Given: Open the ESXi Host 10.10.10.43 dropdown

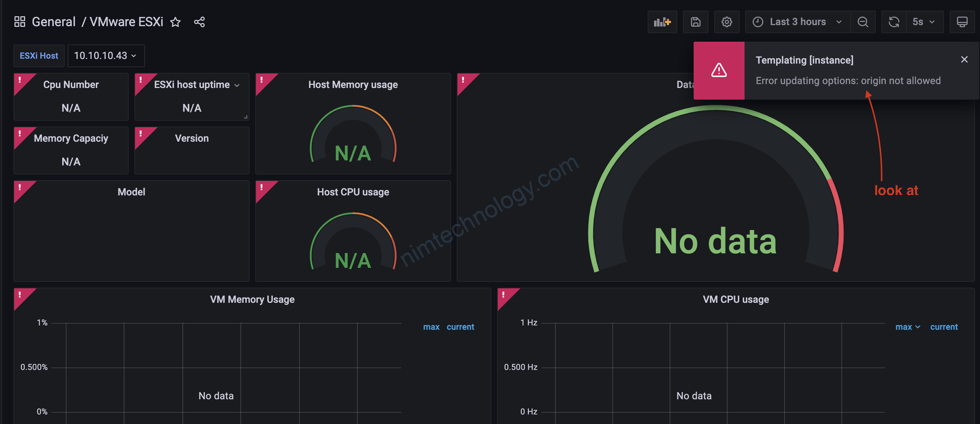Looking at the screenshot, I should [x=106, y=56].
